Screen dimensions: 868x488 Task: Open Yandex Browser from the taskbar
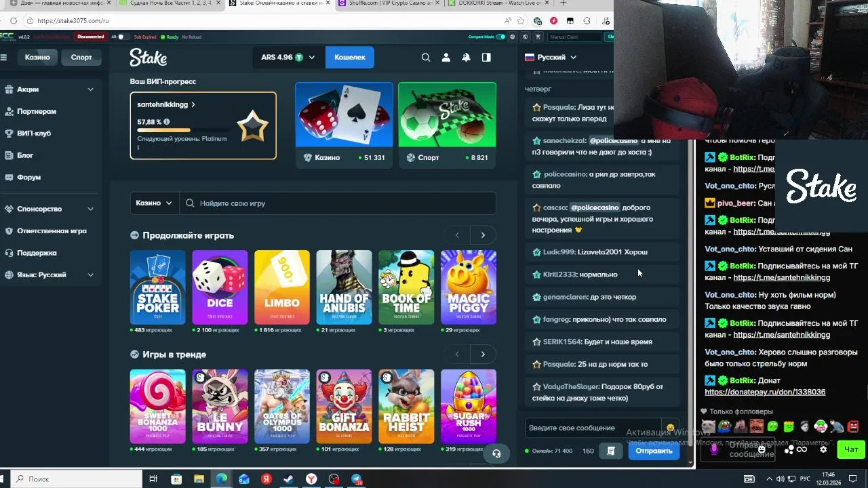tap(311, 479)
